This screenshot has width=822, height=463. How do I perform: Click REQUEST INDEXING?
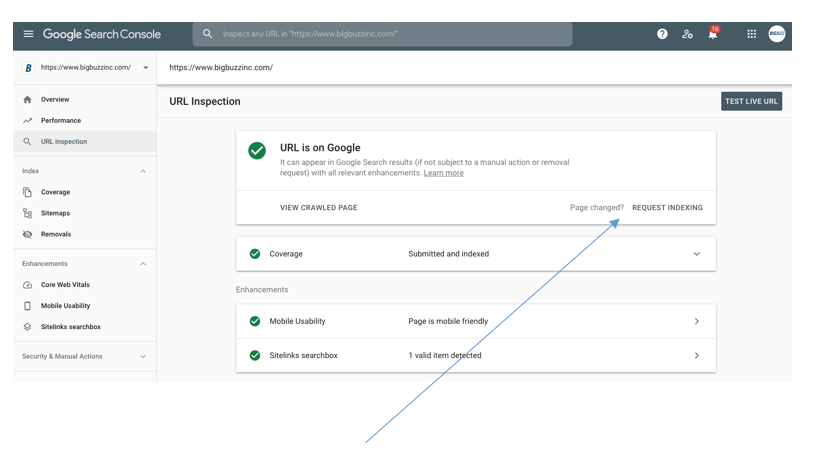tap(667, 208)
